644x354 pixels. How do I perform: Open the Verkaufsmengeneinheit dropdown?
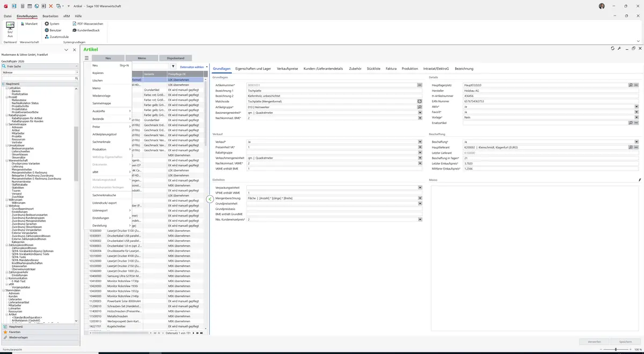(x=420, y=158)
